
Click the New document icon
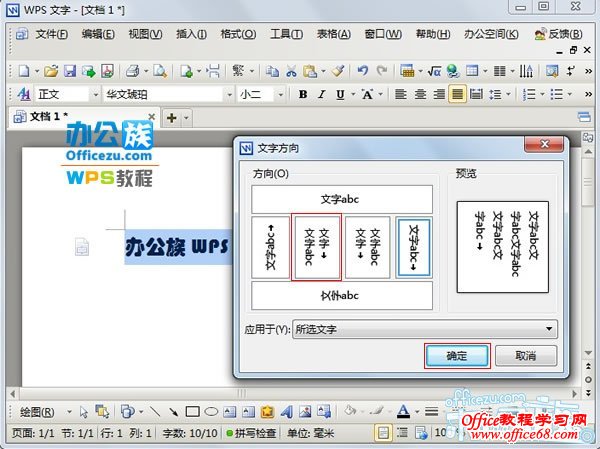(24, 71)
